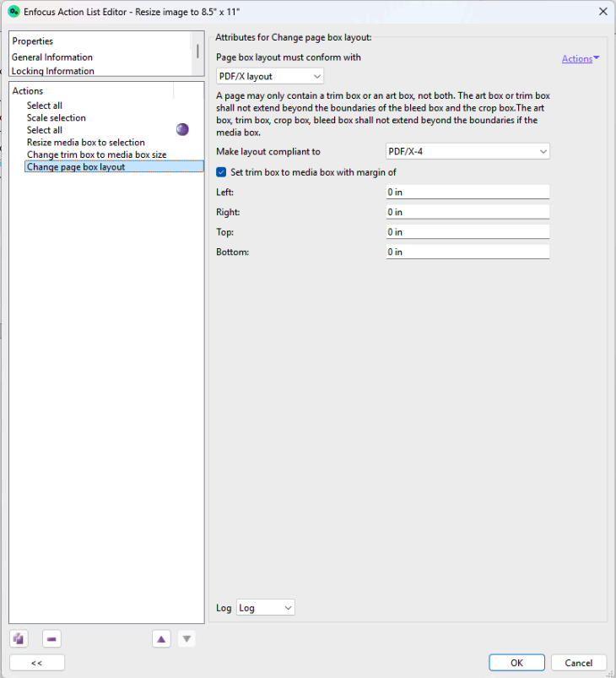
Task: Collapse panel with the << button
Action: click(x=37, y=663)
